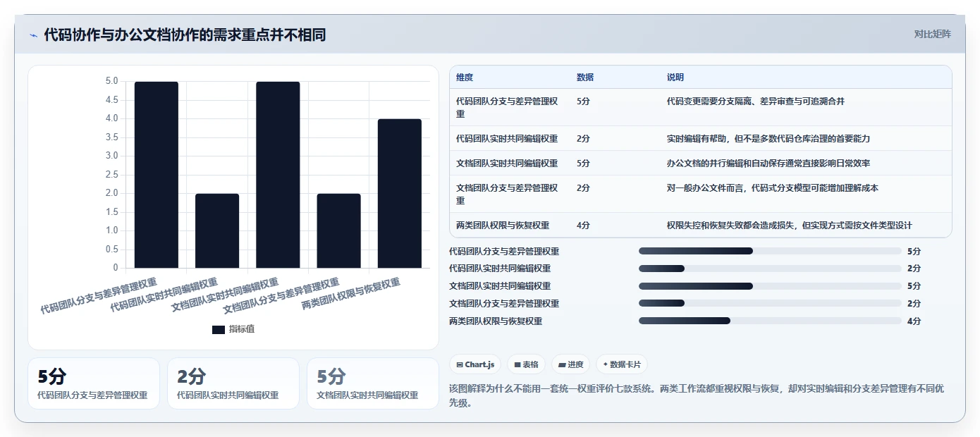Toggle the 指标值 legend color box
This screenshot has height=437, width=980.
pyautogui.click(x=219, y=329)
